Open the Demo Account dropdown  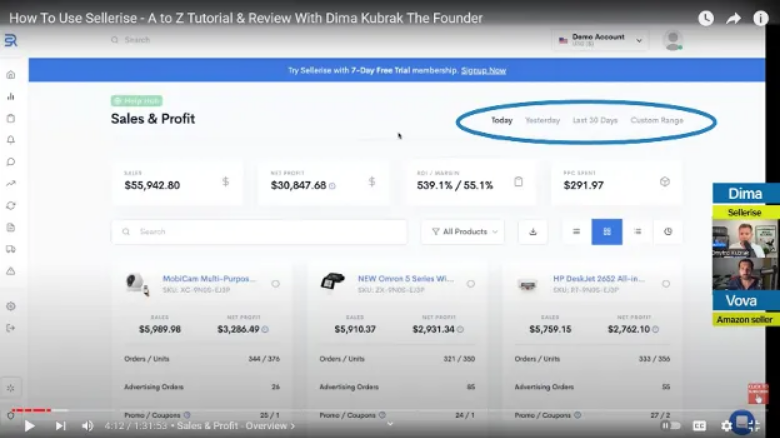[x=600, y=40]
